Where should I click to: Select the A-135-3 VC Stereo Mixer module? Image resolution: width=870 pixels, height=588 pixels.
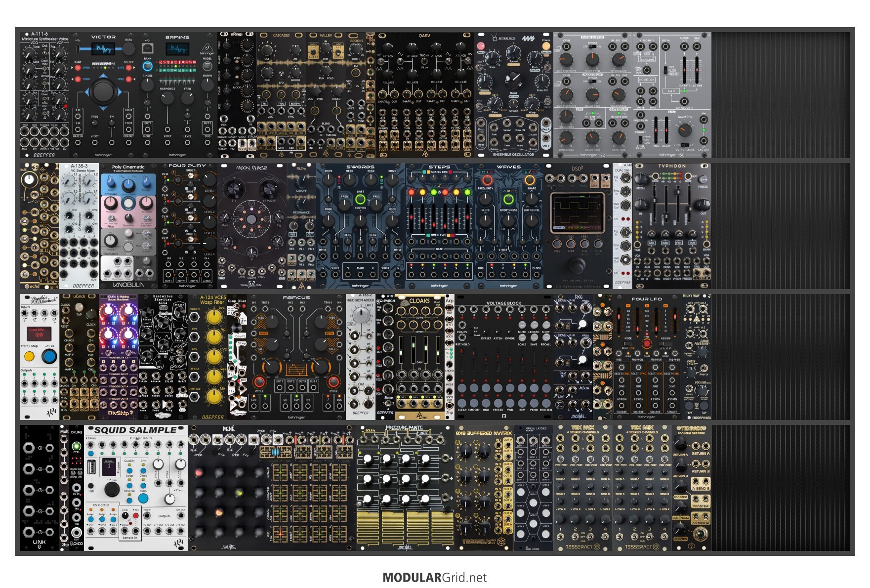pyautogui.click(x=79, y=226)
